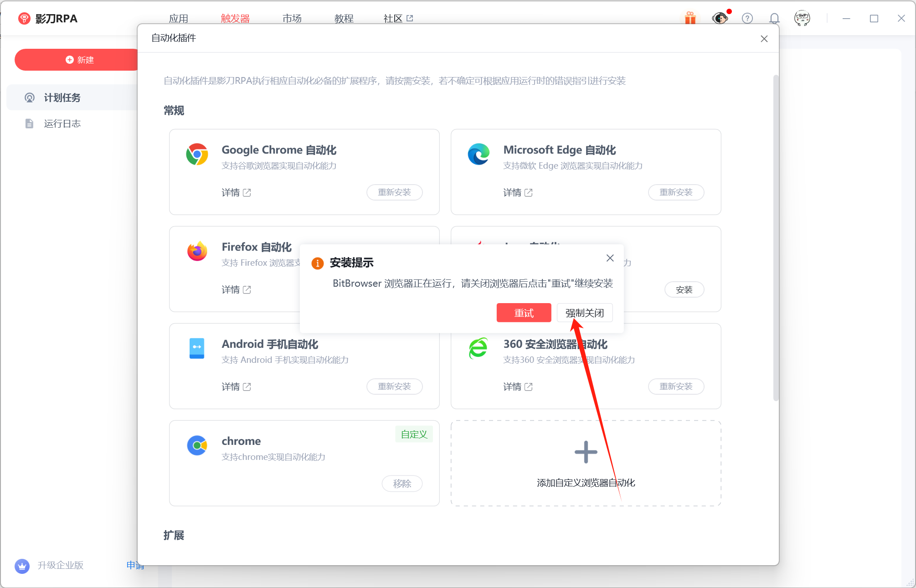Open notifications bell icon
Image resolution: width=916 pixels, height=588 pixels.
coord(774,18)
